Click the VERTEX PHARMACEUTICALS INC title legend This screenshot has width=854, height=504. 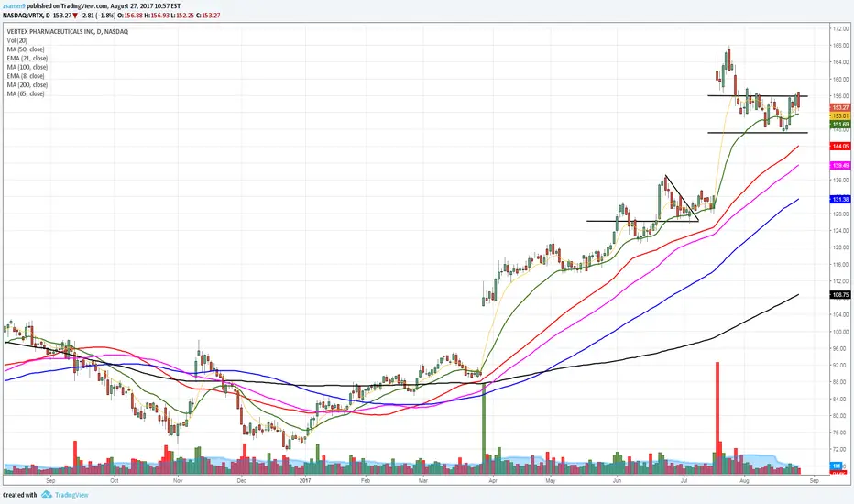[x=68, y=31]
